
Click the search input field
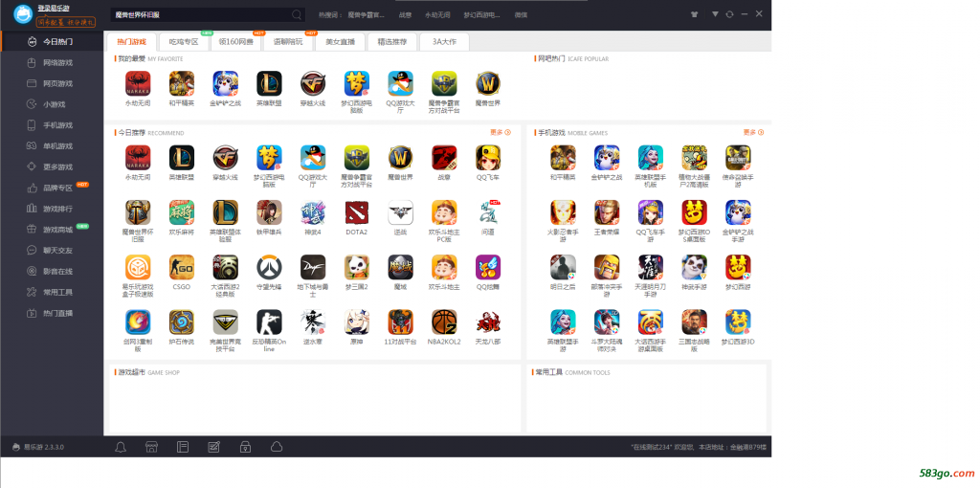(200, 14)
